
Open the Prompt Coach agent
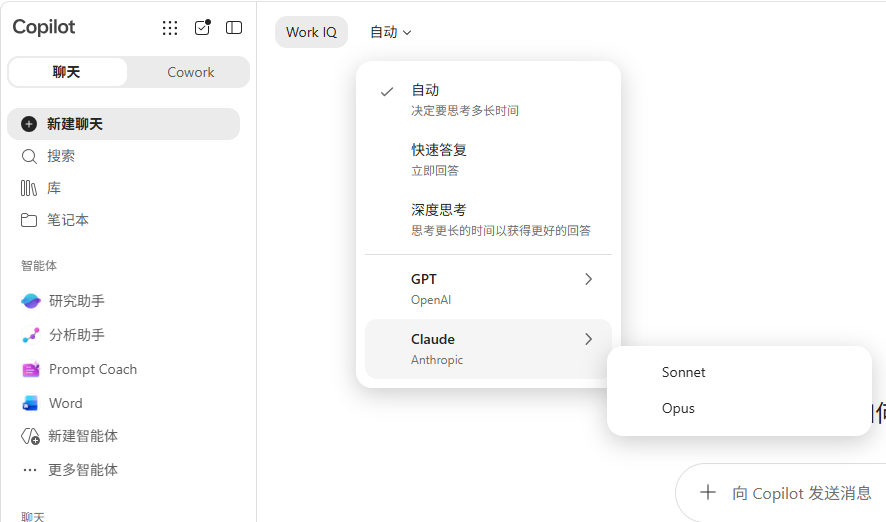pyautogui.click(x=124, y=369)
